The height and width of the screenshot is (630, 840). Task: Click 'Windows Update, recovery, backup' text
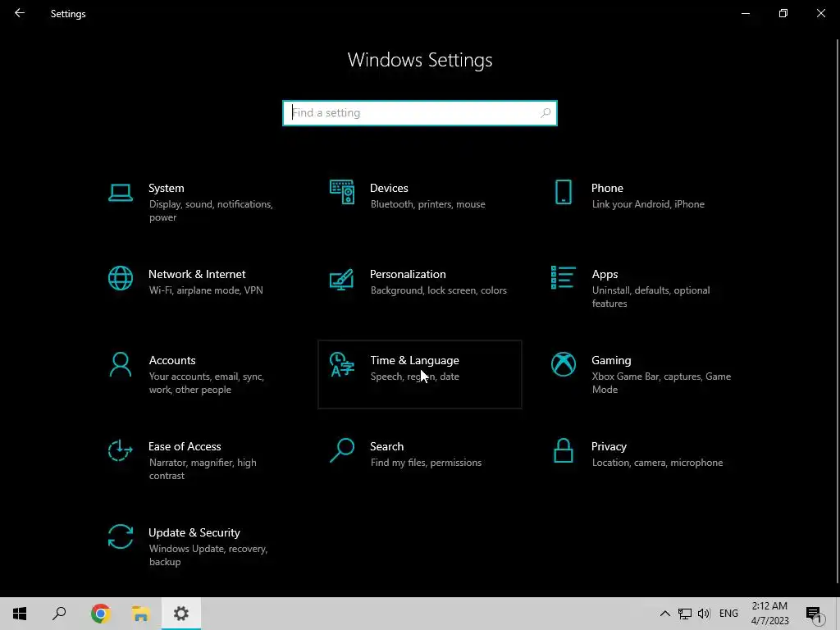208,555
